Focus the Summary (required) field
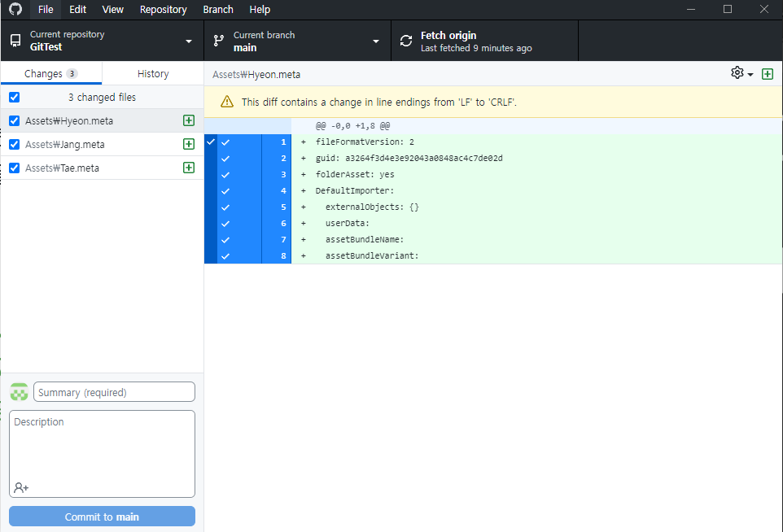Viewport: 783px width, 532px height. point(114,392)
